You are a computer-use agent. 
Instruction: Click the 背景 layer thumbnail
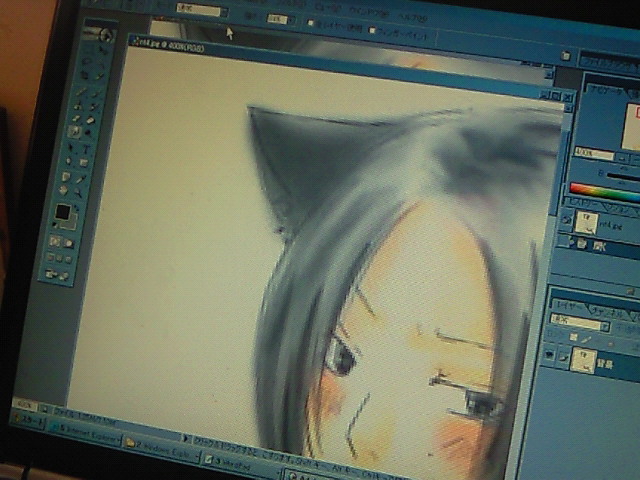click(583, 359)
